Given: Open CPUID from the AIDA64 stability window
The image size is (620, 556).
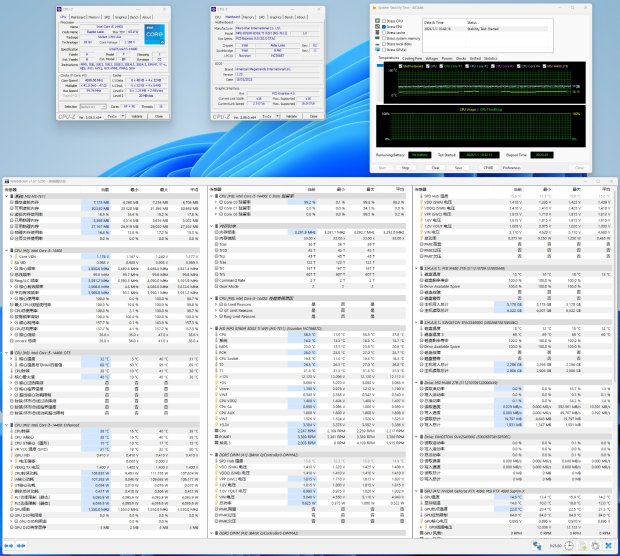Looking at the screenshot, I should click(x=488, y=168).
